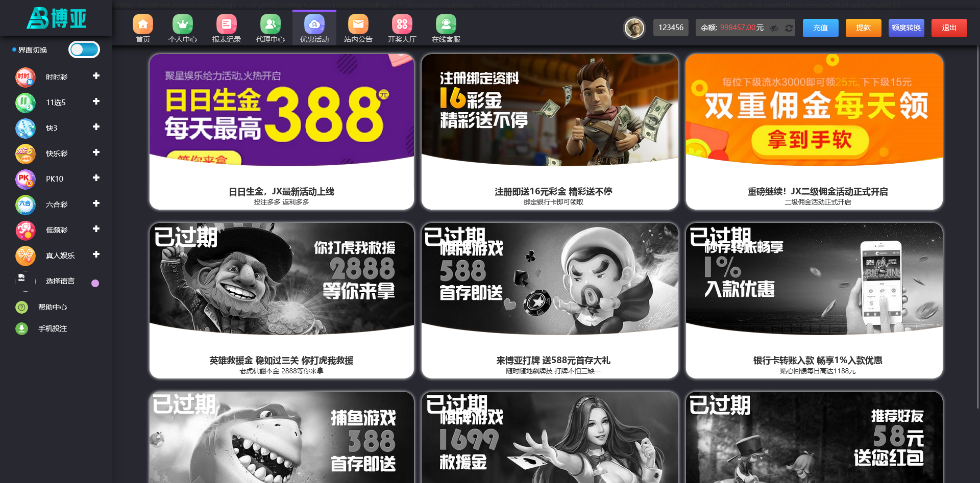Open the expired 1699救援金 banner

coord(550,437)
